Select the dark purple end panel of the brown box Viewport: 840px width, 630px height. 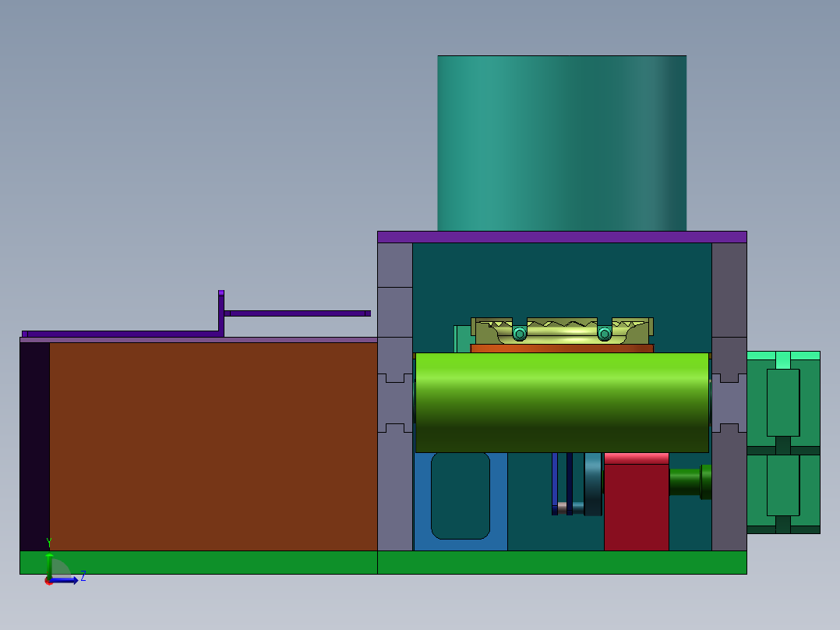click(x=35, y=446)
